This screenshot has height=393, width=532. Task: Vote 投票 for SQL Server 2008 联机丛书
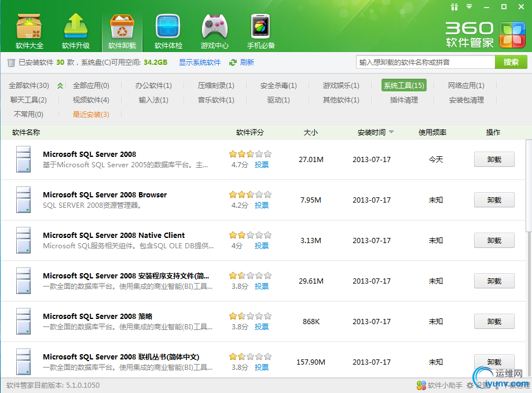[x=262, y=367]
